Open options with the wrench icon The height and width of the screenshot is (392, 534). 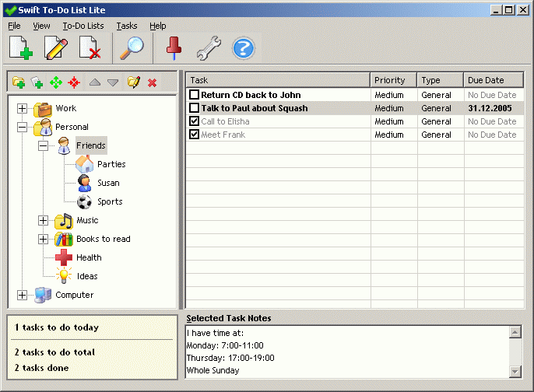click(x=209, y=48)
